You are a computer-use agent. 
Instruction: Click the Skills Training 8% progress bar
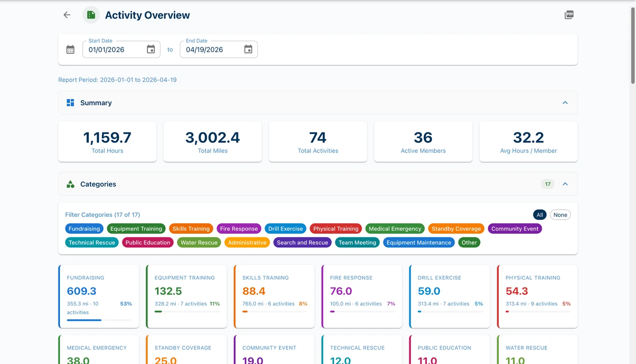(x=275, y=311)
